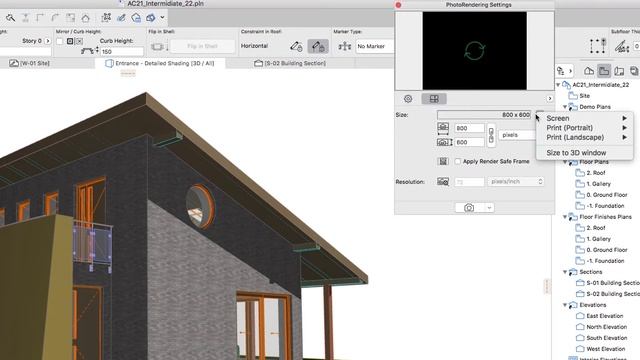
Task: Open the pixels/inch resolution dropdown
Action: click(516, 182)
